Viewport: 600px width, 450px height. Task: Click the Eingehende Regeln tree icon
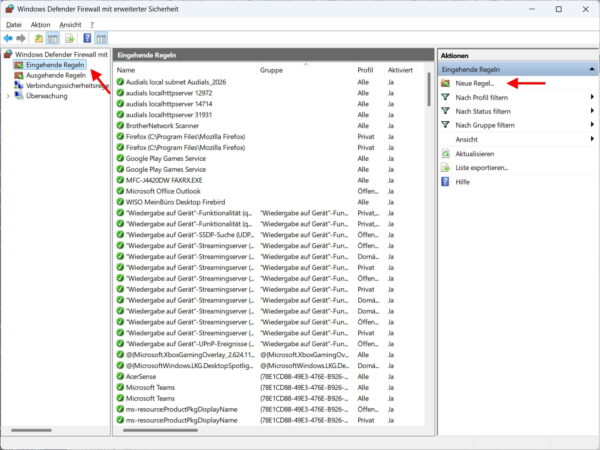point(19,65)
